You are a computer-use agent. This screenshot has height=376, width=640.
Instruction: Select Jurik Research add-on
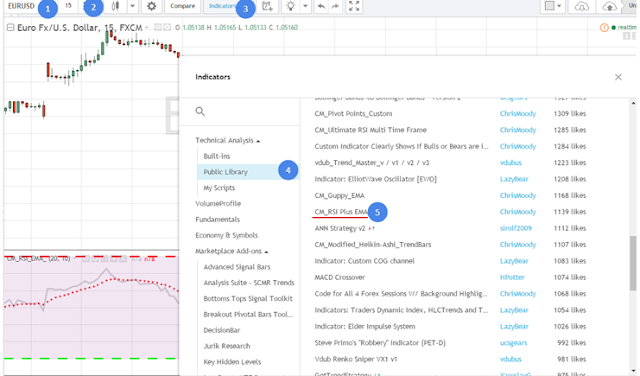pyautogui.click(x=227, y=346)
